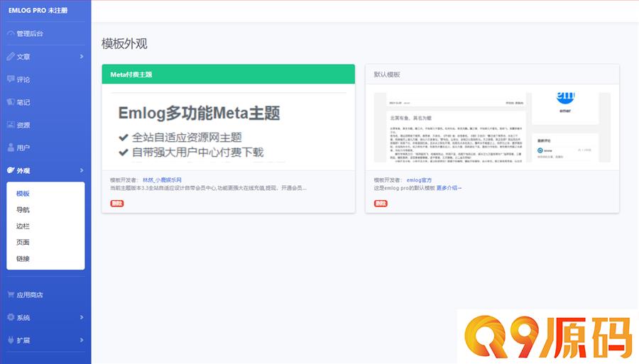
Task: Expand the 扩展 menu chevron
Action: coord(82,340)
